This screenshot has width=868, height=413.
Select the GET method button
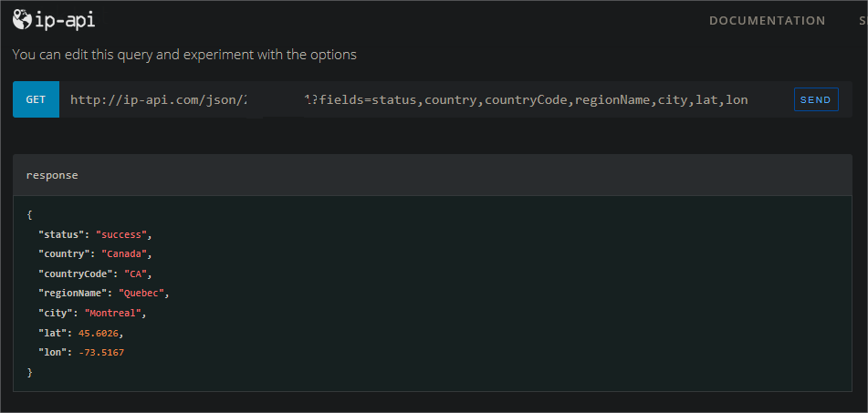(36, 99)
